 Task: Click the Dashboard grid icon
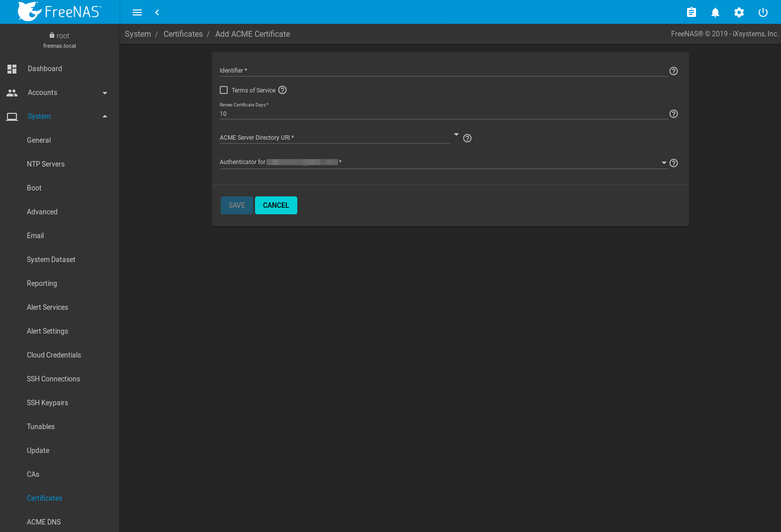pyautogui.click(x=12, y=69)
